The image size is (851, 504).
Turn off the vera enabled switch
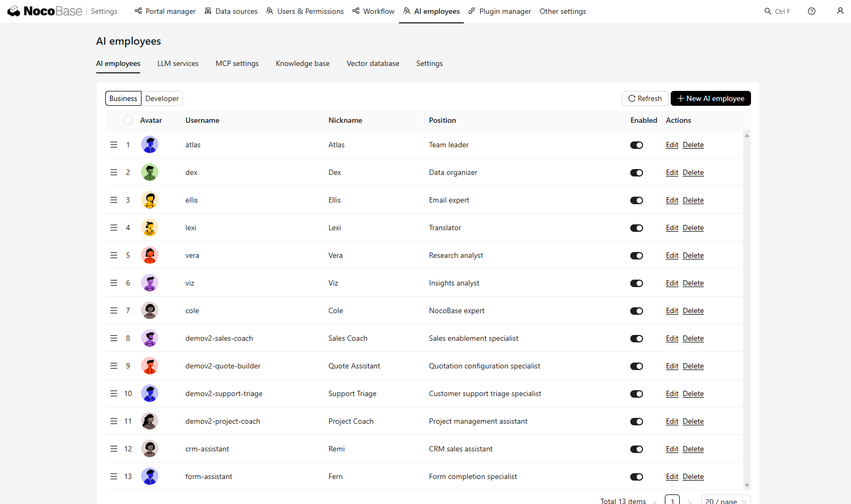[637, 256]
